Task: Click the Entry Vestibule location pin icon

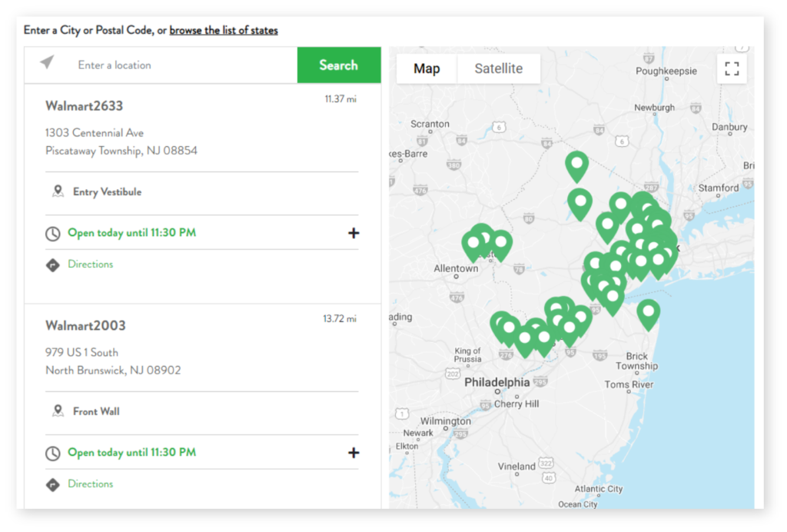Action: pyautogui.click(x=58, y=191)
